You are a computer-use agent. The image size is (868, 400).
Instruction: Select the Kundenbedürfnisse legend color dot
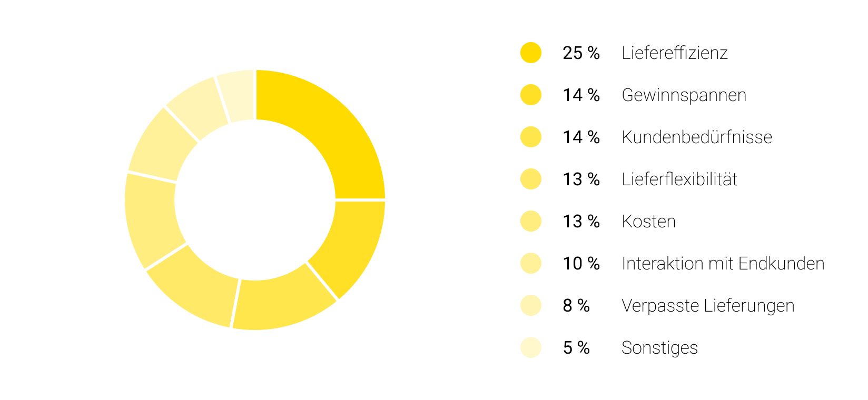pyautogui.click(x=531, y=137)
